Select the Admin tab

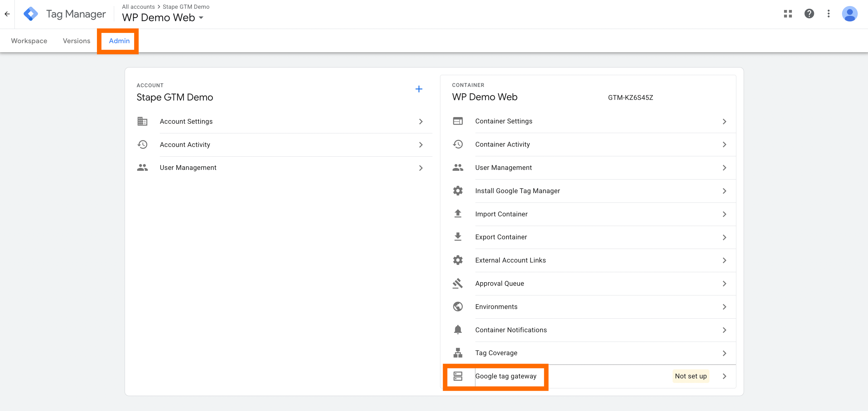point(119,41)
